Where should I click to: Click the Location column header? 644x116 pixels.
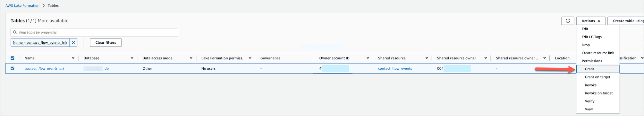pos(562,58)
